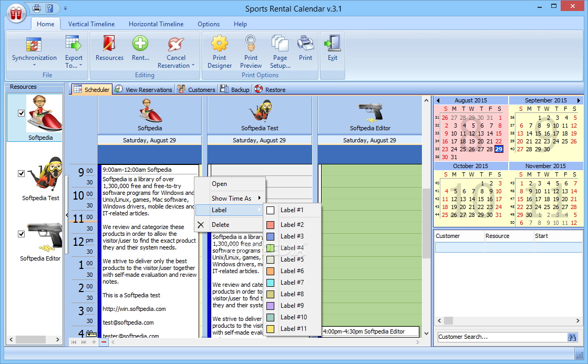The height and width of the screenshot is (364, 588).
Task: Uncheck the Softpedia resource checkbox
Action: 22,113
